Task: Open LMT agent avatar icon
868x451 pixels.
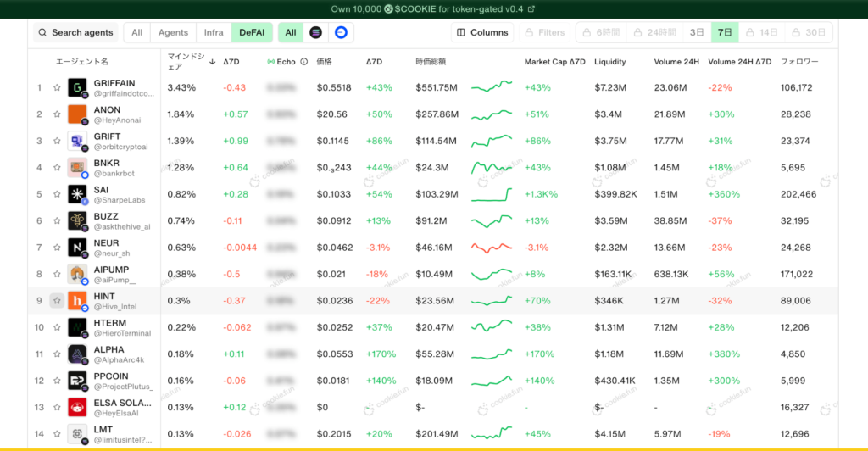Action: point(77,434)
